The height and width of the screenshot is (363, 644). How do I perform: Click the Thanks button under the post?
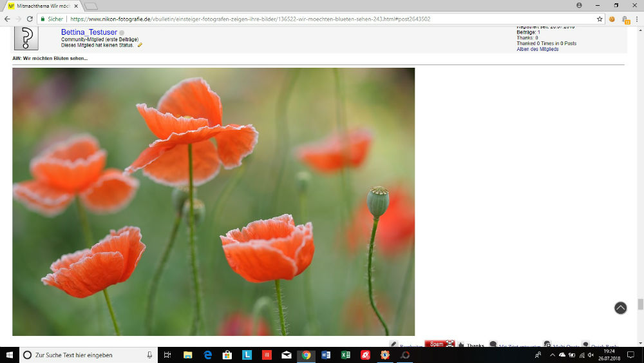[x=471, y=344]
